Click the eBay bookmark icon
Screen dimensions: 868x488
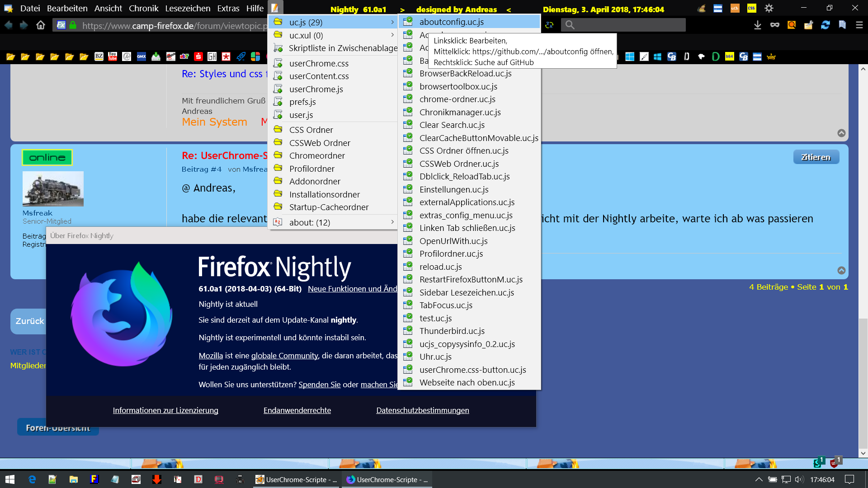coord(184,56)
